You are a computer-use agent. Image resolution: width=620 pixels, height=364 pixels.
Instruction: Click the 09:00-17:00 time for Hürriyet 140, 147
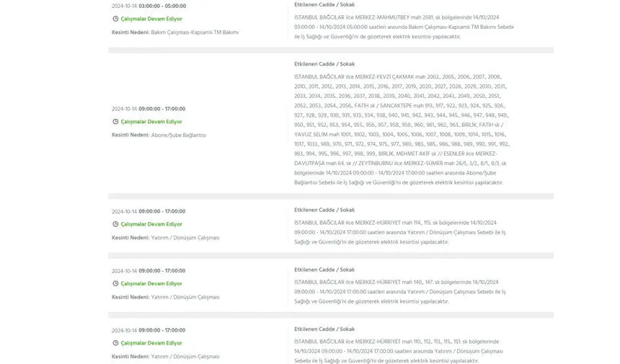point(148,271)
